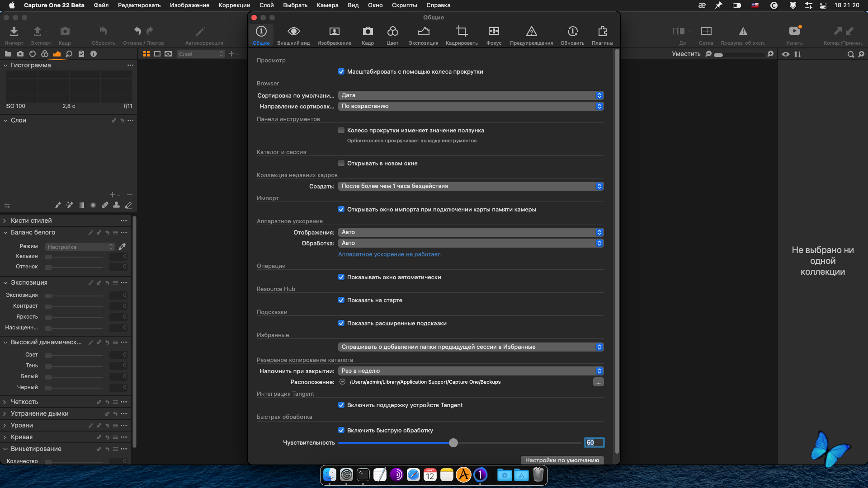Click Аппаратное ускорение не работает link
Image resolution: width=868 pixels, height=488 pixels.
click(x=390, y=254)
